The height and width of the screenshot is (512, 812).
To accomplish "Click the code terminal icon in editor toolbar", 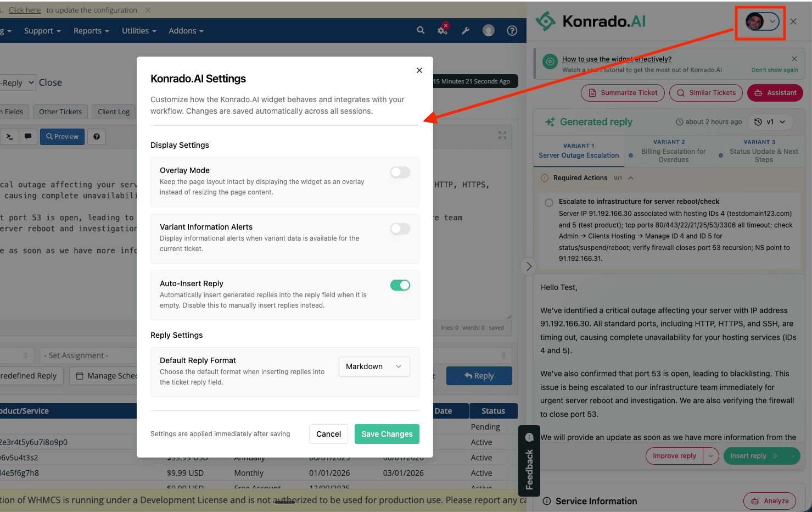I will (9, 137).
